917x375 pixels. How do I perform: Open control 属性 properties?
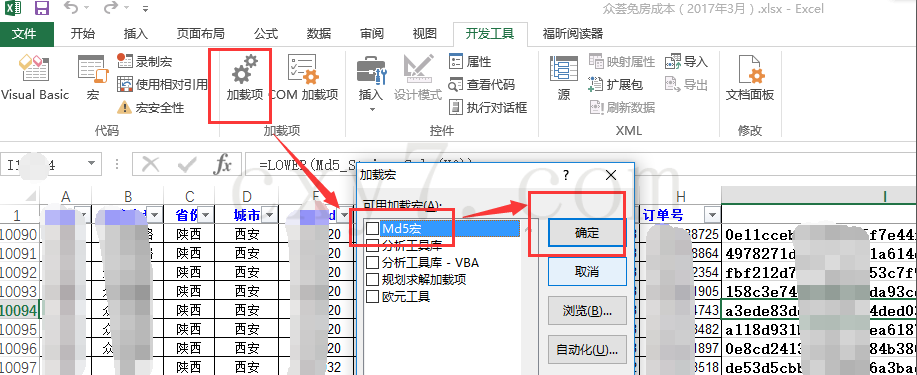[470, 61]
